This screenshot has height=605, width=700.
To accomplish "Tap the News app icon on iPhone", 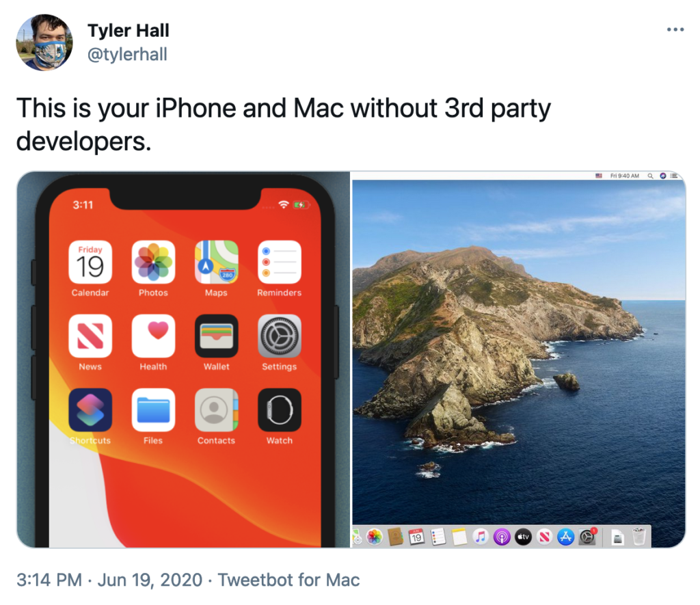I will (x=90, y=336).
